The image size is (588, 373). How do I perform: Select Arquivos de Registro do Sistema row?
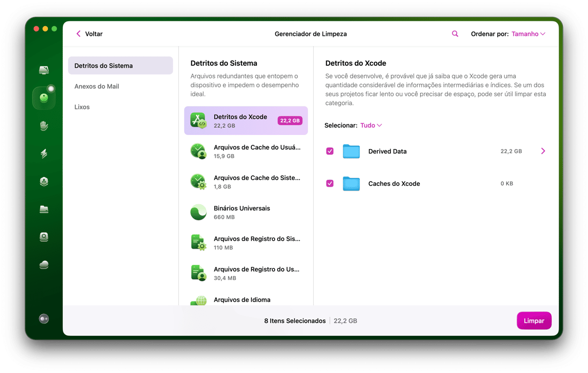(246, 242)
